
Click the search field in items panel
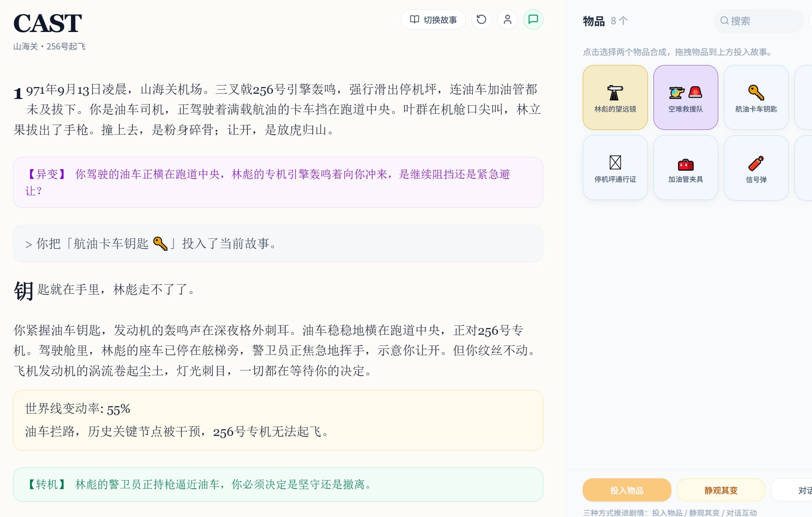[758, 21]
